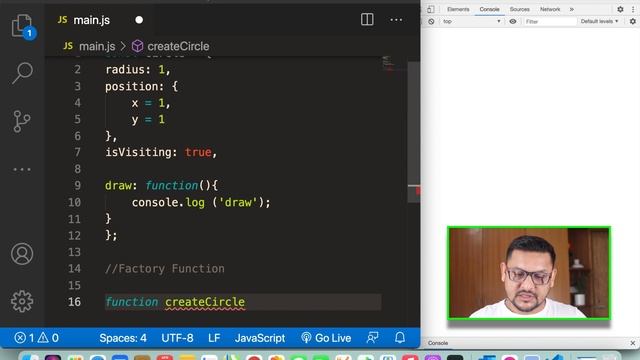Click the webcam video overlay
Image resolution: width=640 pixels, height=360 pixels.
[x=529, y=273]
